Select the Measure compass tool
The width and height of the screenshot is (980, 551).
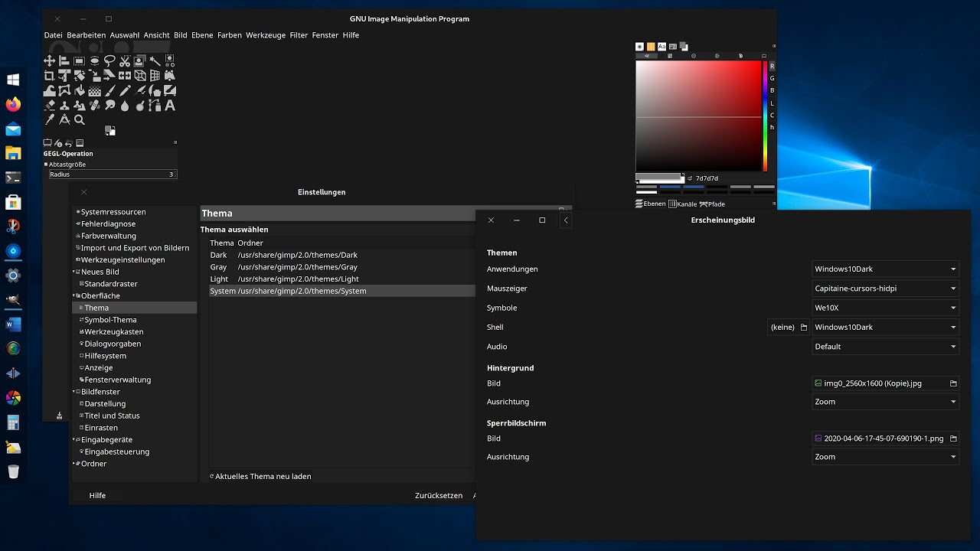click(64, 120)
